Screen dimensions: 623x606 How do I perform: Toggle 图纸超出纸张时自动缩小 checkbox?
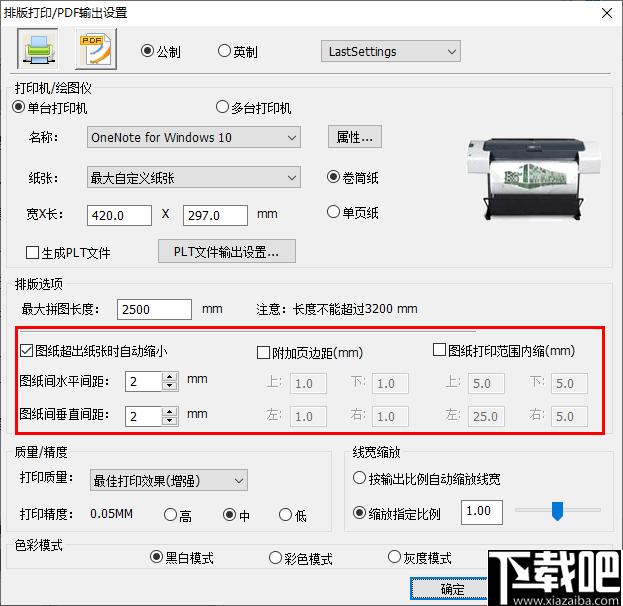27,351
